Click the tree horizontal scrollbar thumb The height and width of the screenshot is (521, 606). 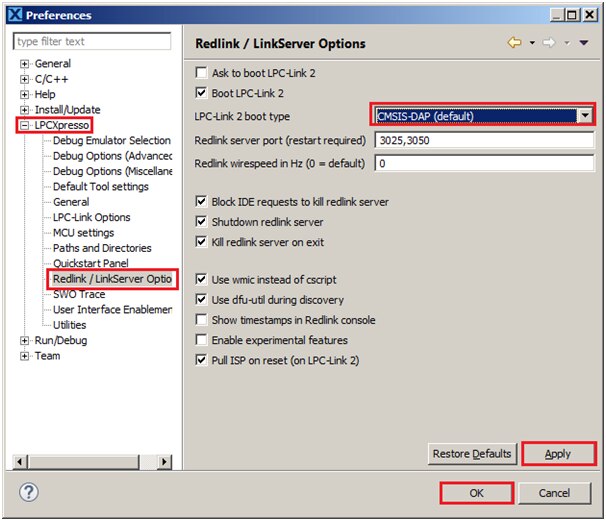click(83, 461)
